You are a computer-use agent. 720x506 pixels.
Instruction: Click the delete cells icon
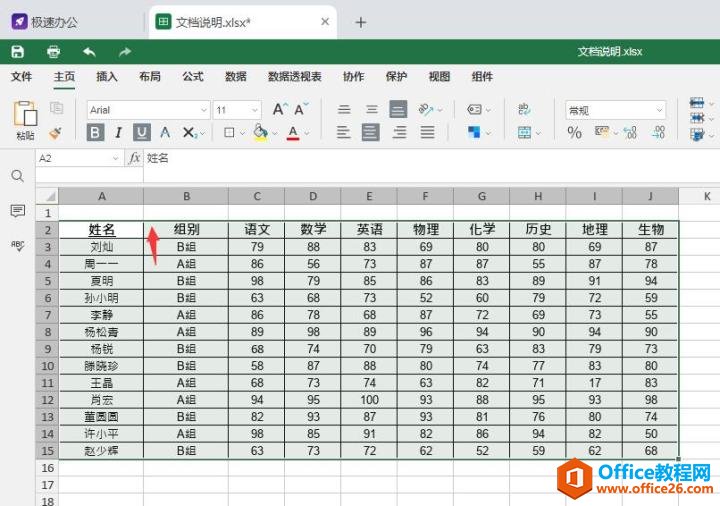[x=697, y=118]
